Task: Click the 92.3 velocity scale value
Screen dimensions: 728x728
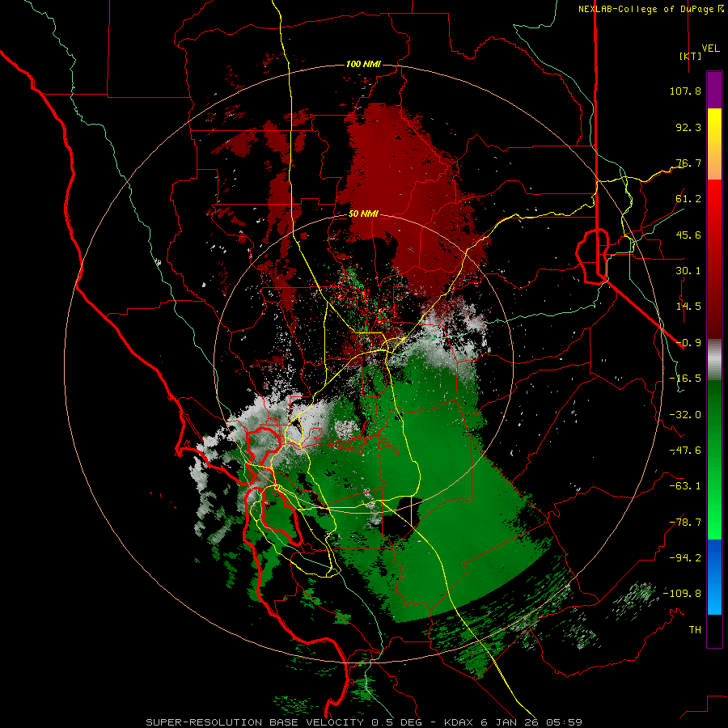Action: point(688,127)
